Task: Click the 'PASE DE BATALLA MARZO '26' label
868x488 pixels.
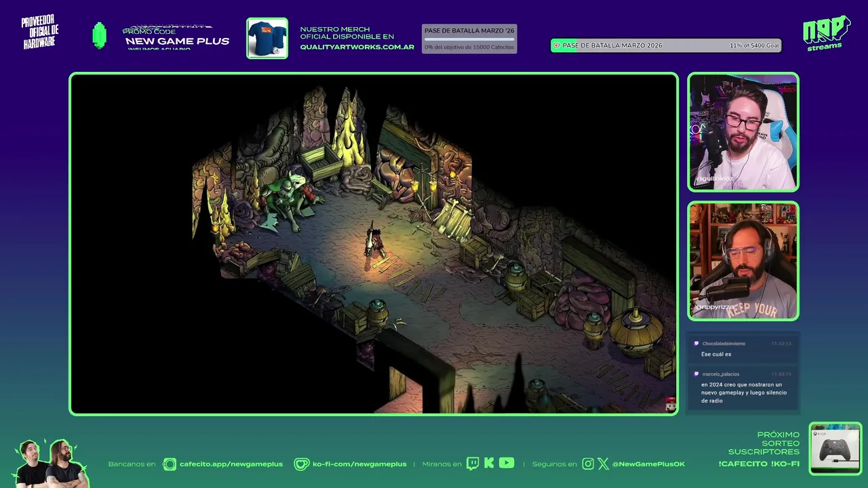Action: pos(469,30)
